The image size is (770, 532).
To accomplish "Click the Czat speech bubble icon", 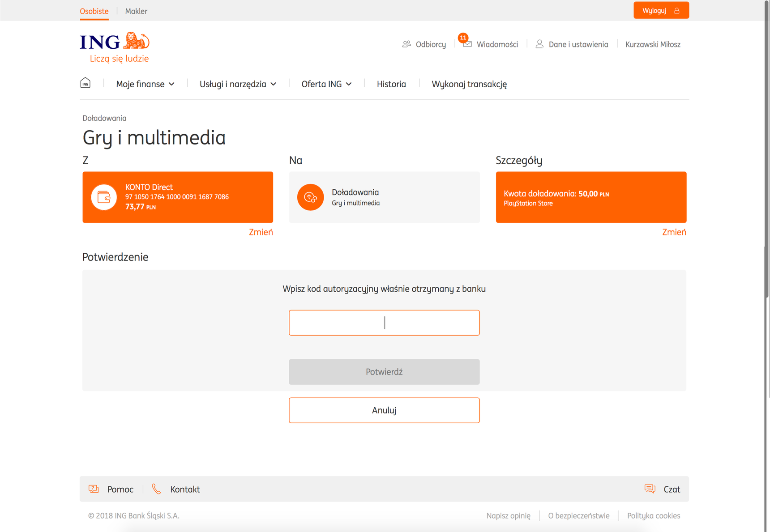I will (650, 489).
